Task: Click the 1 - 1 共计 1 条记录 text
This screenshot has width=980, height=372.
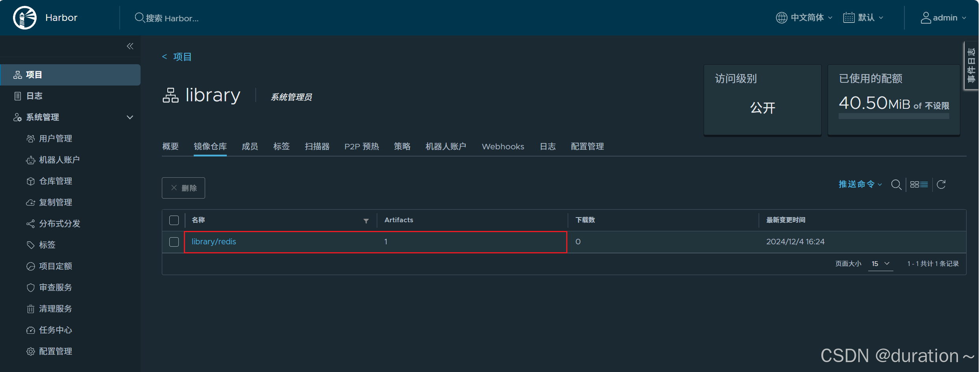Action: [x=933, y=264]
